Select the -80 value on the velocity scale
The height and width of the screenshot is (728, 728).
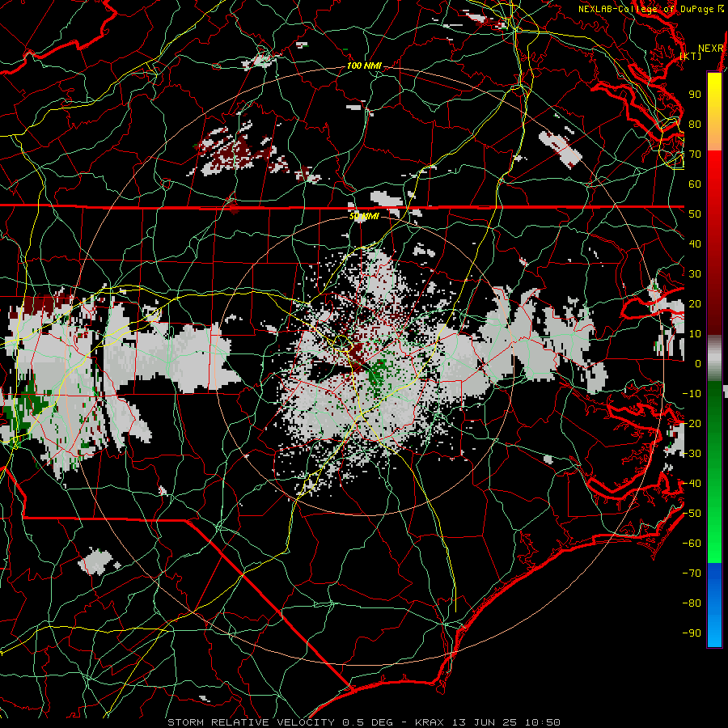pos(692,603)
